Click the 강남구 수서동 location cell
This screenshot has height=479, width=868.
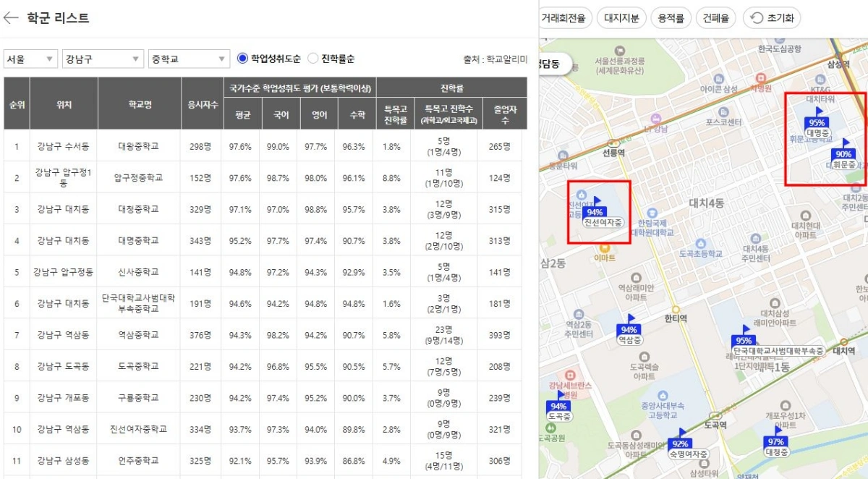(x=64, y=146)
